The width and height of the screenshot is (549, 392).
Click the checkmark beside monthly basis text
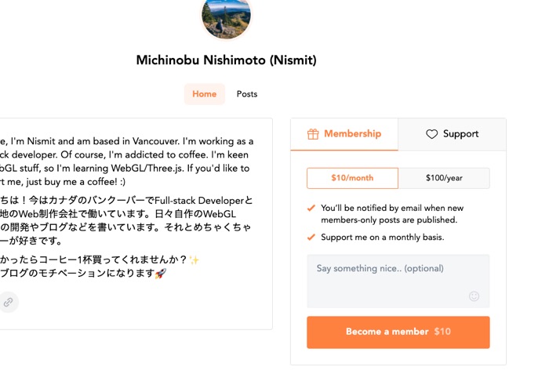click(311, 237)
